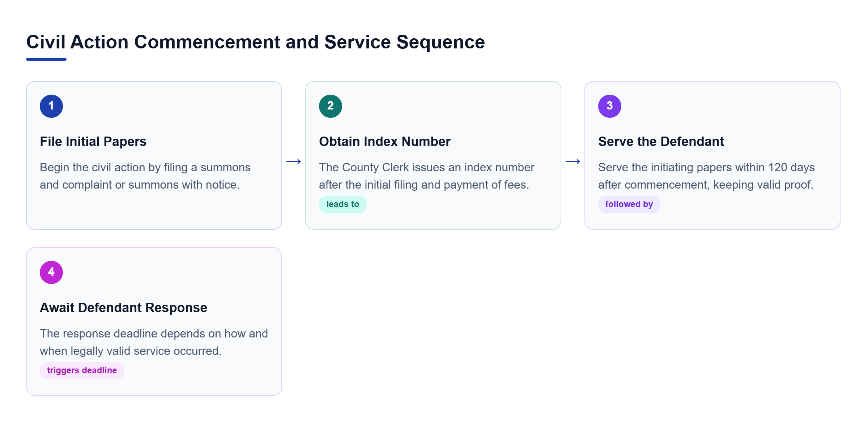Click the step 3 number badge
This screenshot has width=868, height=422.
click(610, 106)
